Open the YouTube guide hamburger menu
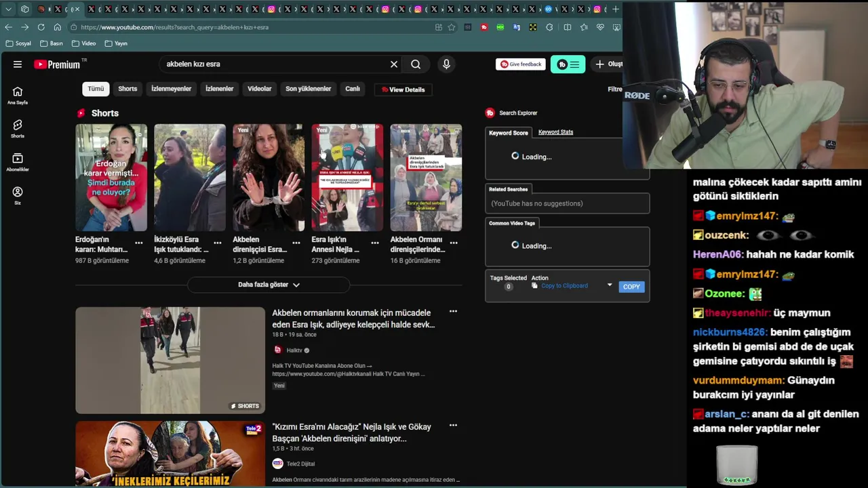Image resolution: width=868 pixels, height=488 pixels. tap(18, 64)
